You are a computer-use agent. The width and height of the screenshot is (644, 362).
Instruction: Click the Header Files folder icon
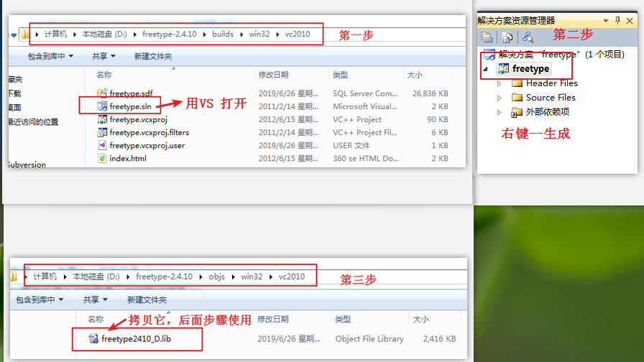517,83
